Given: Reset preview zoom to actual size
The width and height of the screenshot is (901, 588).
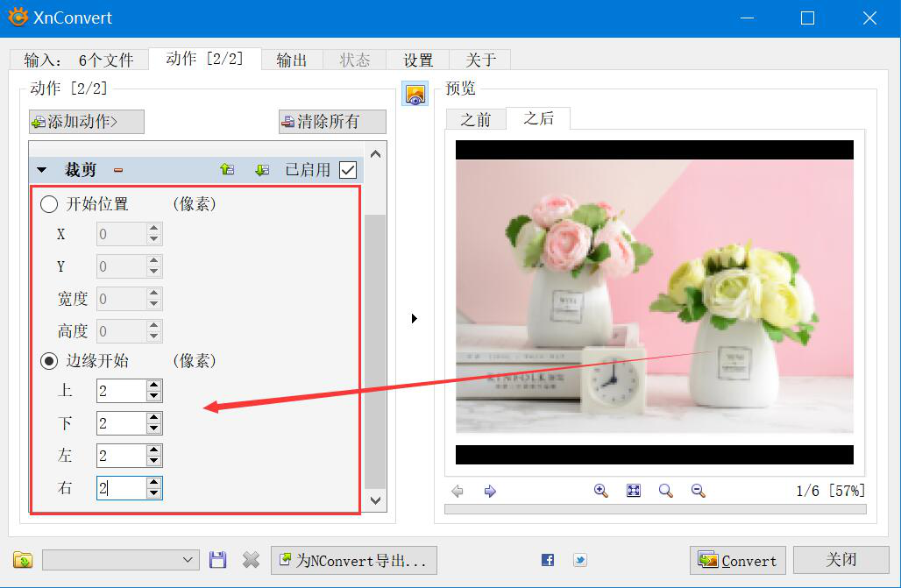Looking at the screenshot, I should click(x=665, y=490).
